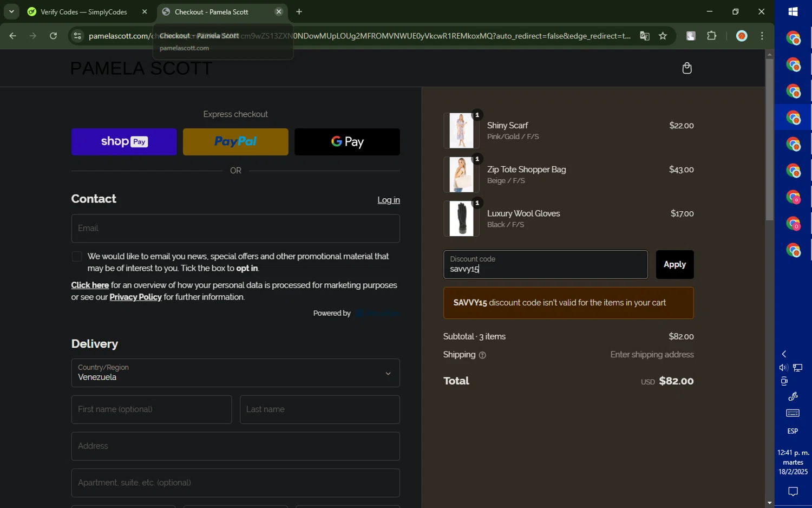Go back with the browser back arrow
The width and height of the screenshot is (812, 508).
click(x=12, y=36)
